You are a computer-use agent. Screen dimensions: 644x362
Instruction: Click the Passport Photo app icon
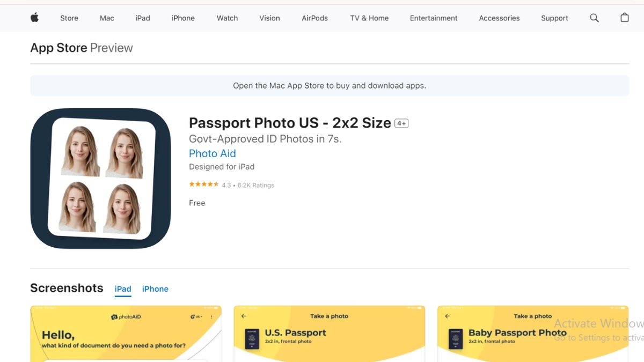click(100, 179)
